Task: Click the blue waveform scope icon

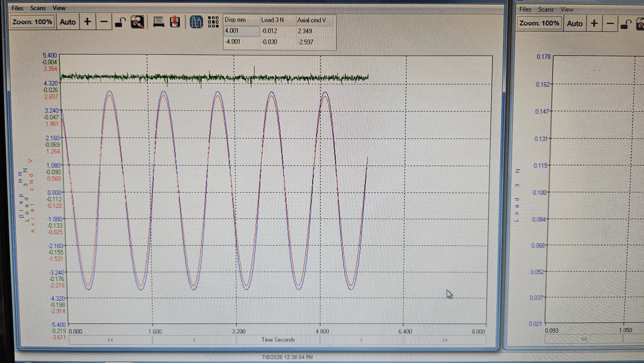Action: pyautogui.click(x=196, y=22)
